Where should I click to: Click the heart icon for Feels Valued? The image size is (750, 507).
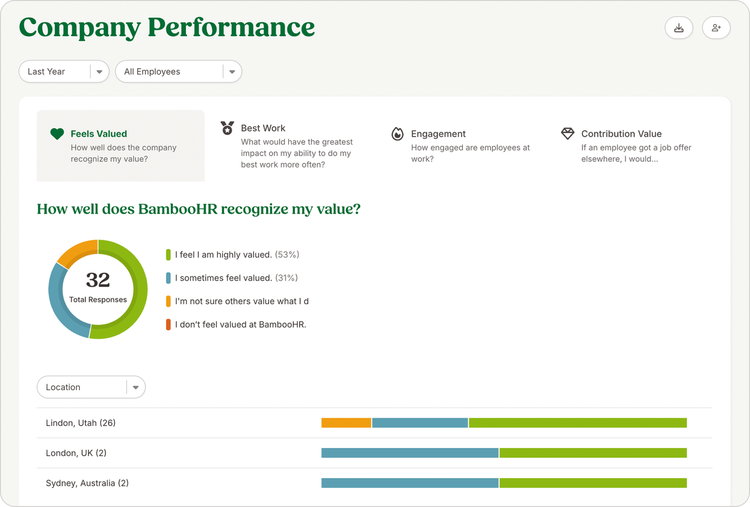[x=57, y=134]
